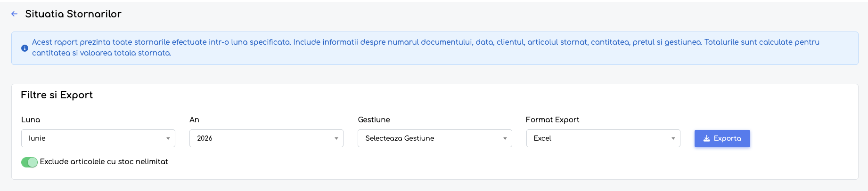
Task: Click the Filtre si Export section heading
Action: 57,95
